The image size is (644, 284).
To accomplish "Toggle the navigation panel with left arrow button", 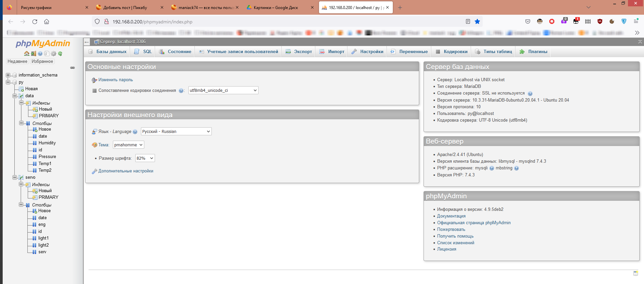I will tap(87, 42).
